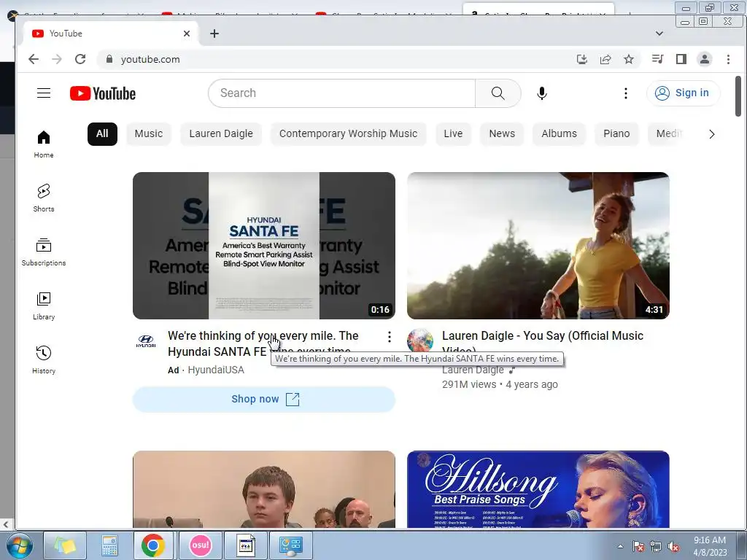Open the Chrome profile avatar

coord(705,59)
